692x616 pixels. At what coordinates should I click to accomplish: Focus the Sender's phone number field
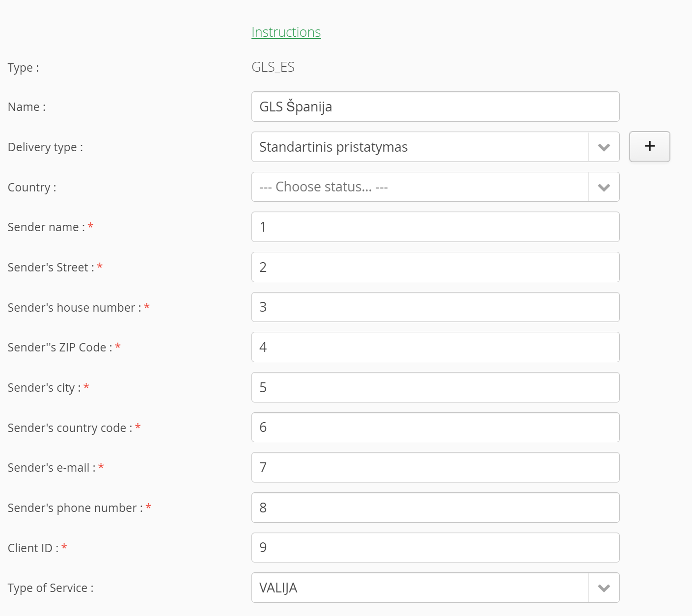point(436,508)
